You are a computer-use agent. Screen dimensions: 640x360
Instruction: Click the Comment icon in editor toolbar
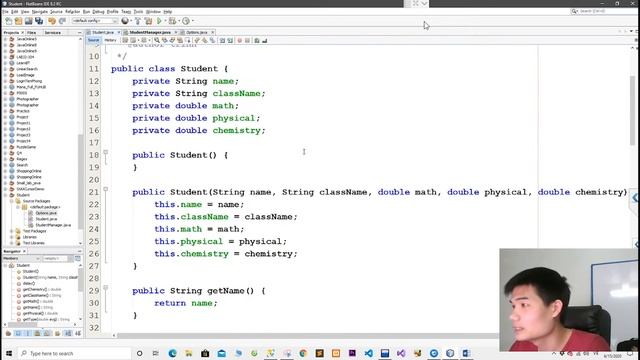[x=257, y=40]
